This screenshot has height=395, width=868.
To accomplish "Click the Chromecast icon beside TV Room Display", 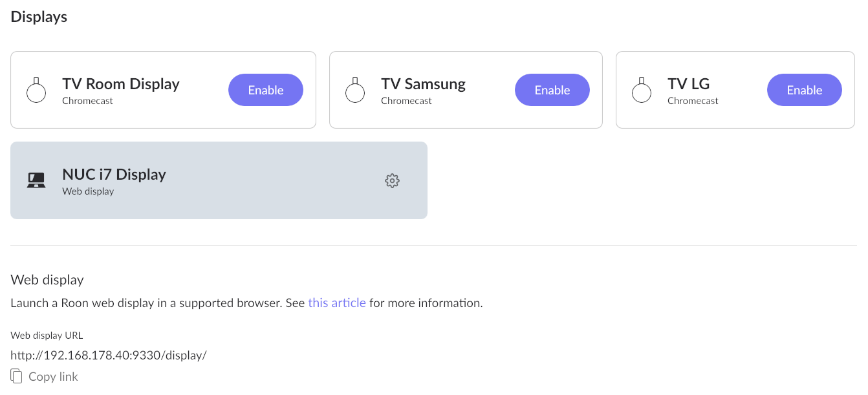I will click(36, 90).
